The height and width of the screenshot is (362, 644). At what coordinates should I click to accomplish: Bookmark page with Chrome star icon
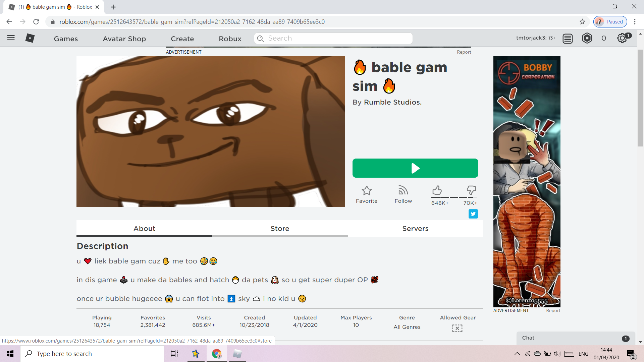(582, 22)
